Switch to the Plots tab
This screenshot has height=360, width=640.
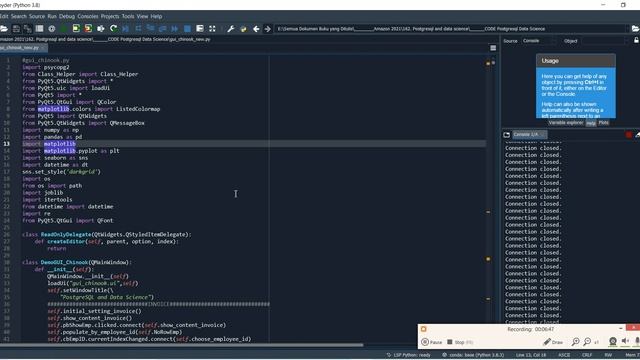603,123
